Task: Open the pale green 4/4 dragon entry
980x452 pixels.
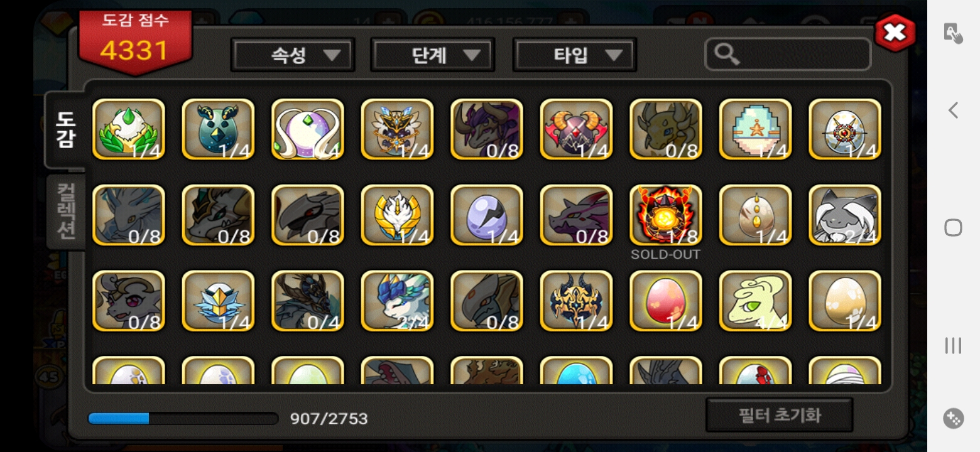Action: pos(756,301)
